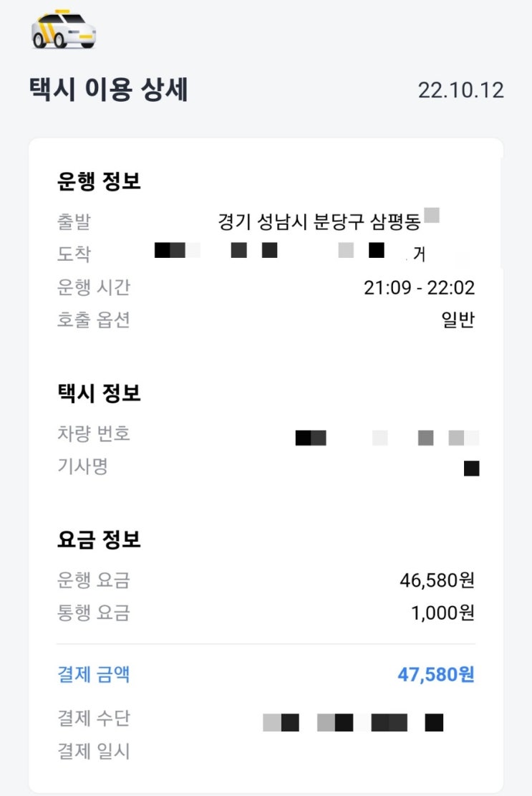Screen dimensions: 532x796
Task: Click the 호출 옵션 label
Action: point(93,320)
